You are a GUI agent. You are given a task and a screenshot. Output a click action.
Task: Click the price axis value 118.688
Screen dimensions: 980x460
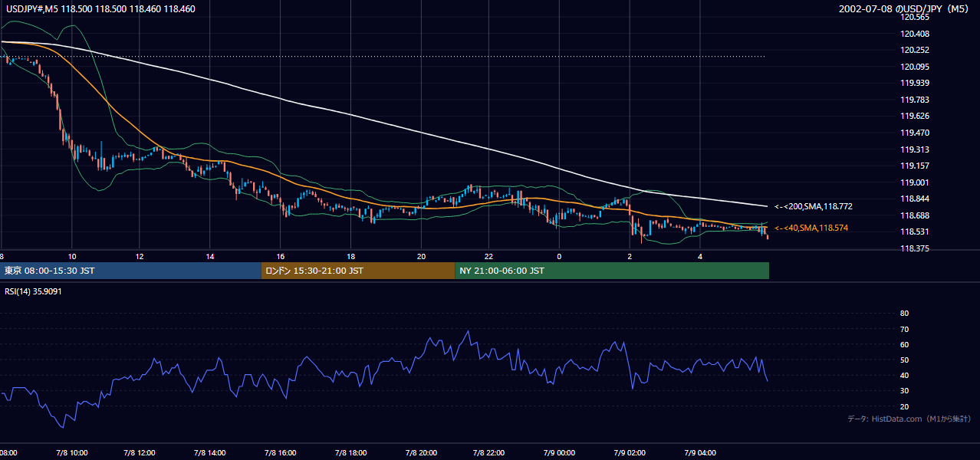916,215
